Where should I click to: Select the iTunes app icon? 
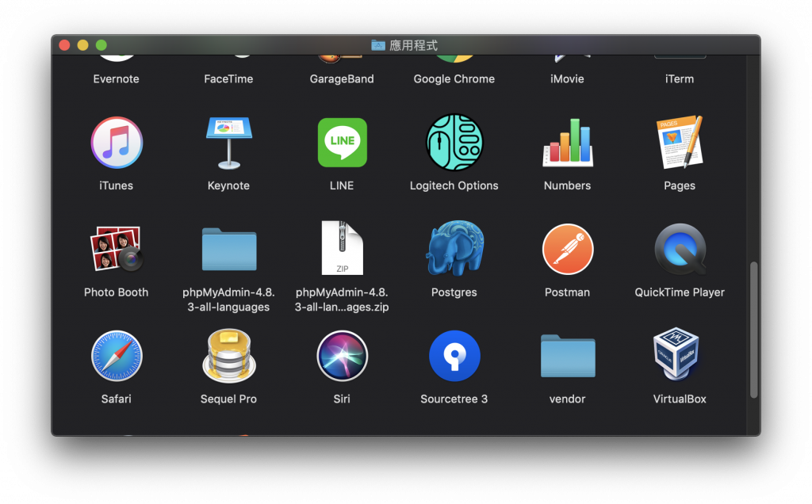[117, 143]
